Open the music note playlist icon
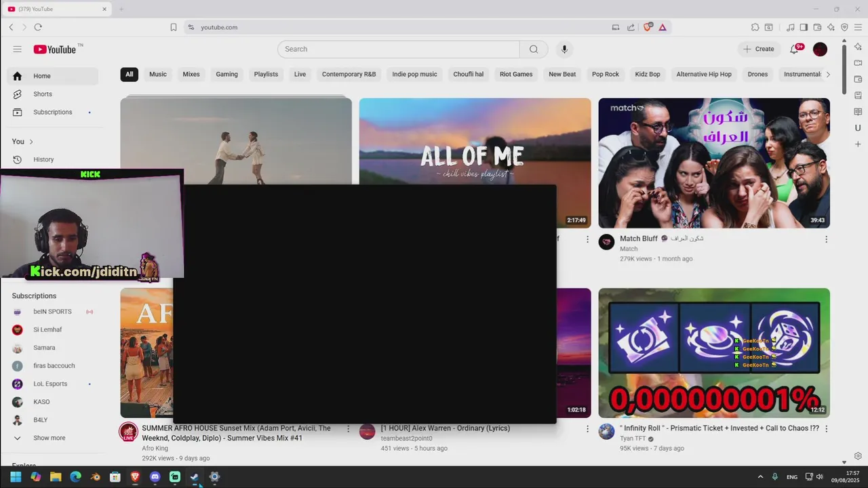 [x=790, y=27]
